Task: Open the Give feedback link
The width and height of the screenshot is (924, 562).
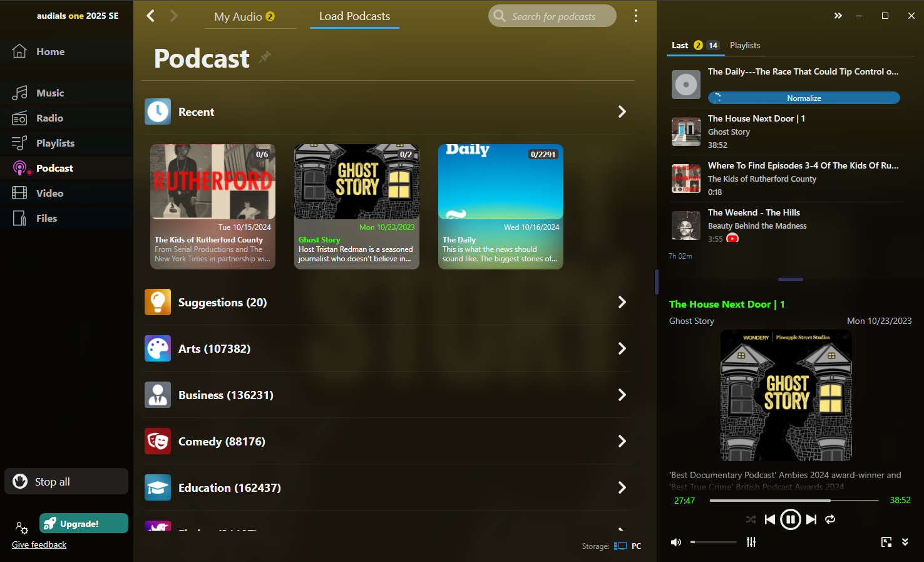Action: pos(39,544)
